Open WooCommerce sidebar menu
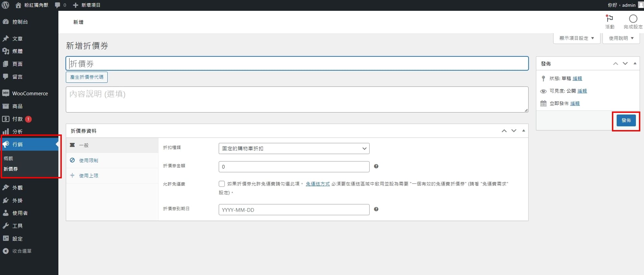The width and height of the screenshot is (644, 275). tap(29, 93)
